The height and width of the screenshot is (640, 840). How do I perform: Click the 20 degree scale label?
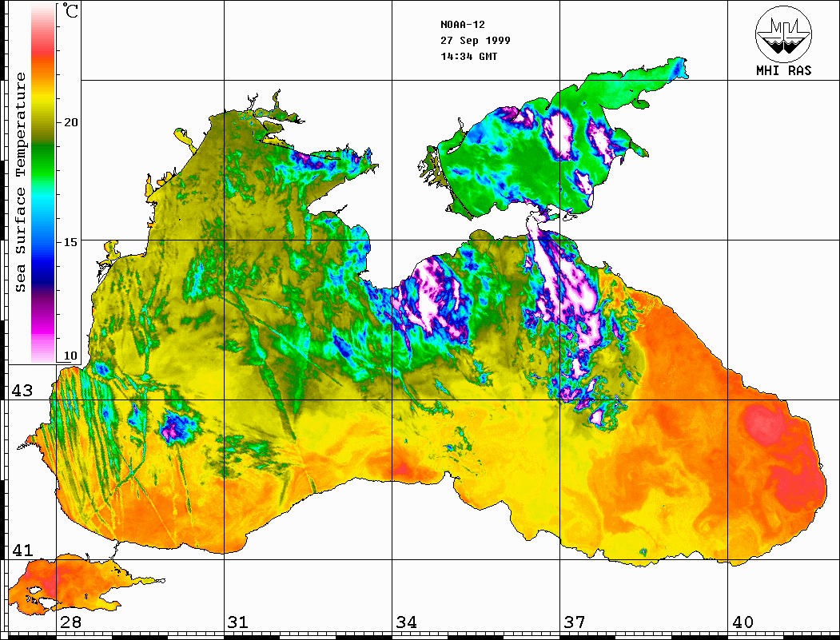pos(70,122)
